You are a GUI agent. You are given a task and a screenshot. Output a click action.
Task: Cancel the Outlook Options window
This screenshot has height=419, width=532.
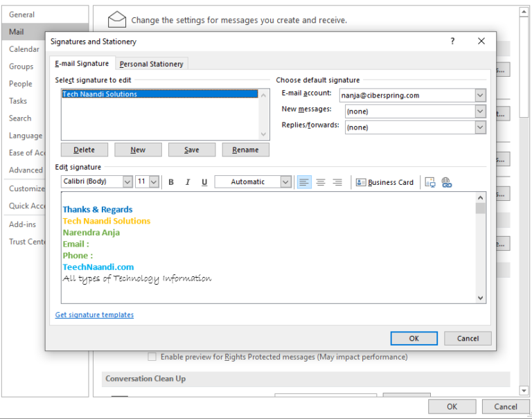tap(506, 407)
